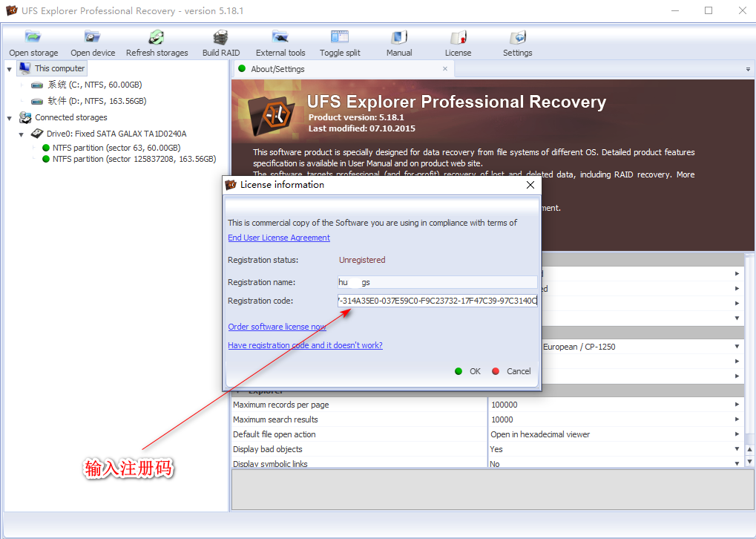Open External tools
The height and width of the screenshot is (539, 756).
(x=280, y=43)
